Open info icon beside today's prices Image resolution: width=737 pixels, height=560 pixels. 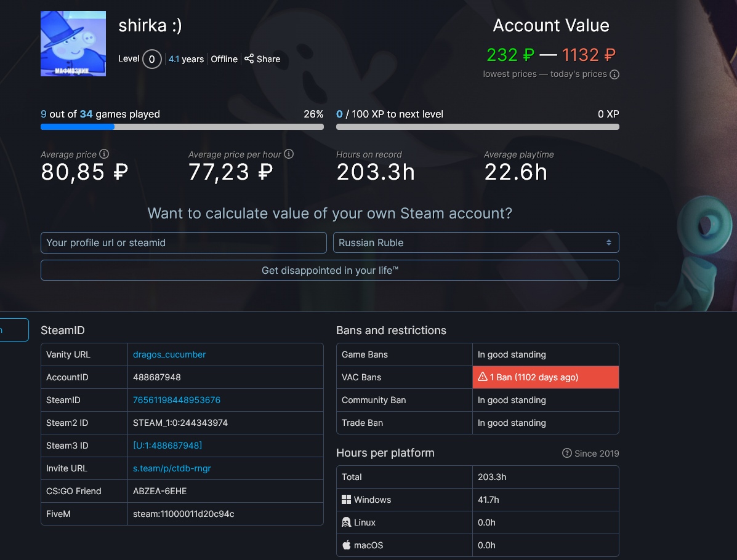coord(614,74)
